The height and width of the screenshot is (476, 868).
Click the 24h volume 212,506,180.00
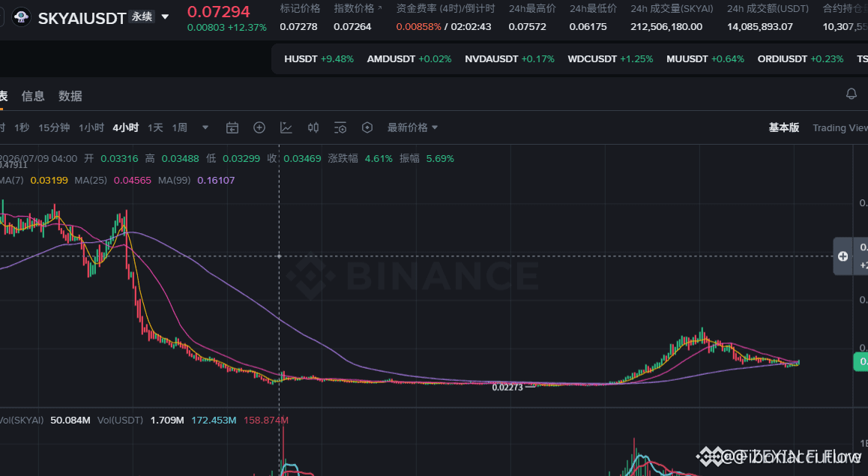pos(666,26)
